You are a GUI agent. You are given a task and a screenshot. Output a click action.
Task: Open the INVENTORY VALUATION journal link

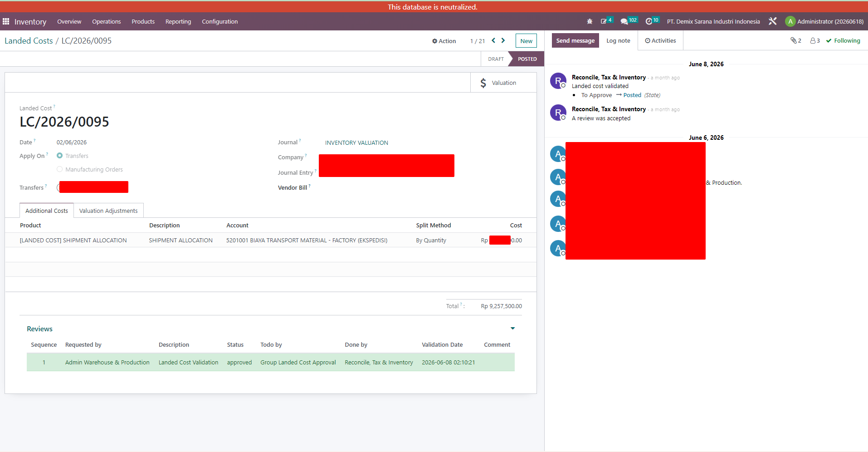pyautogui.click(x=356, y=142)
